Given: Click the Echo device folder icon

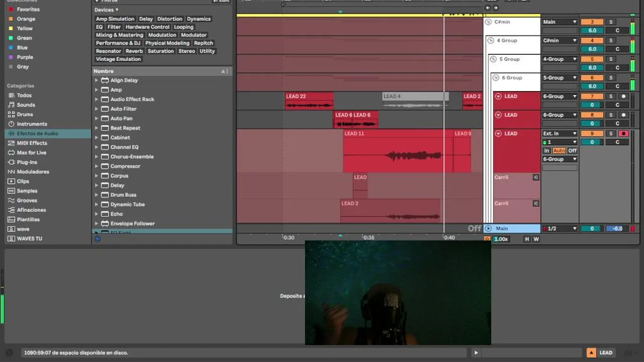Looking at the screenshot, I should point(105,214).
